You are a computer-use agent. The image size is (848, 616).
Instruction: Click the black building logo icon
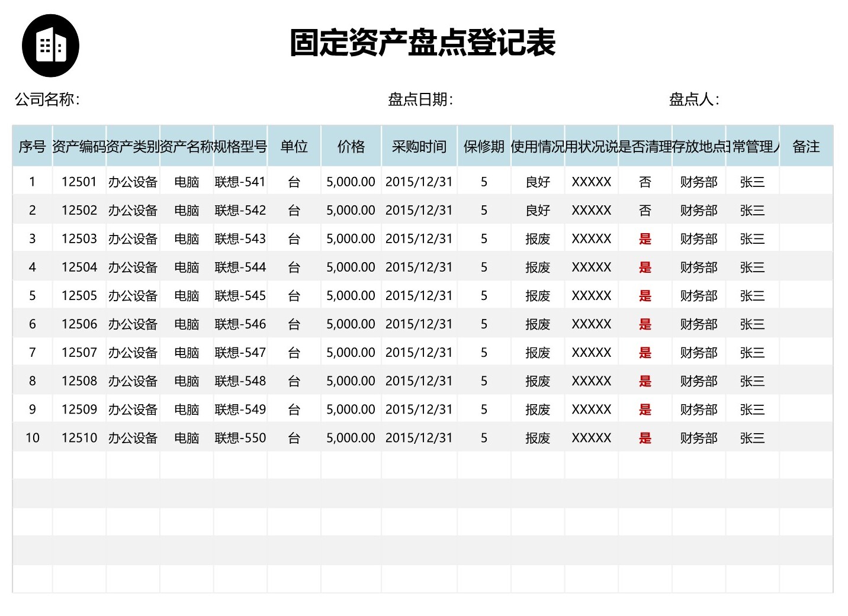point(50,46)
